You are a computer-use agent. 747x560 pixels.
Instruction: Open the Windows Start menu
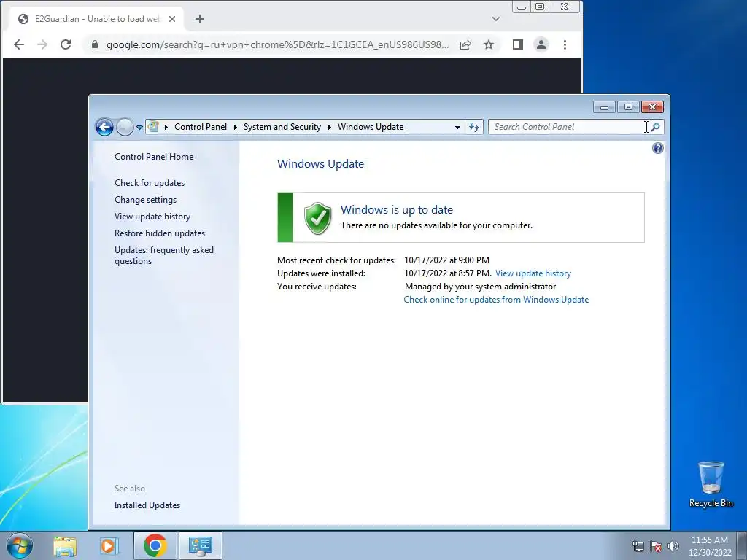pyautogui.click(x=20, y=545)
